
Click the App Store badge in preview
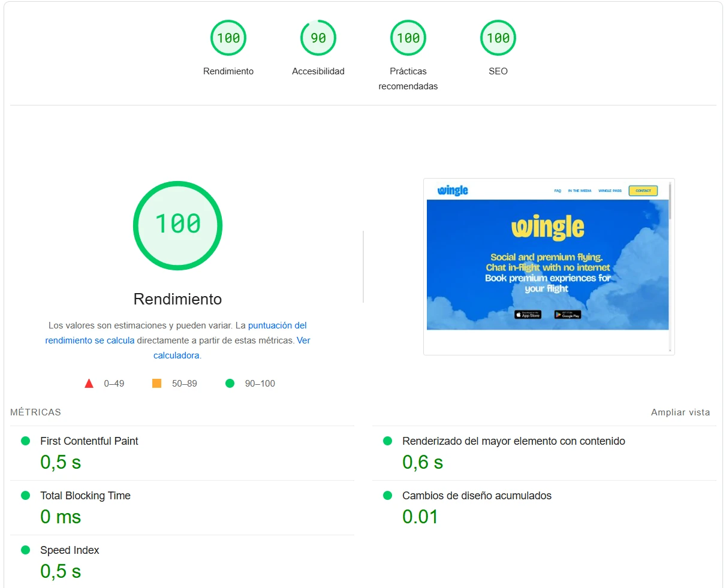tap(528, 315)
